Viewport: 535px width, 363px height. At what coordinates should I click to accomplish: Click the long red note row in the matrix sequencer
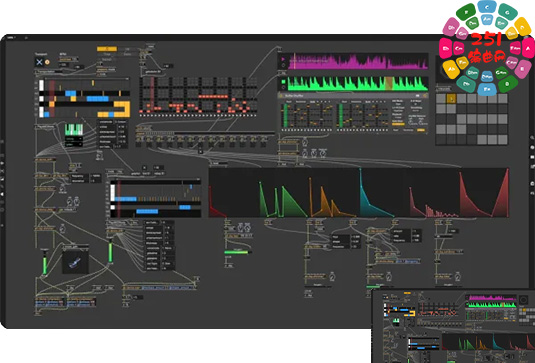213,97
